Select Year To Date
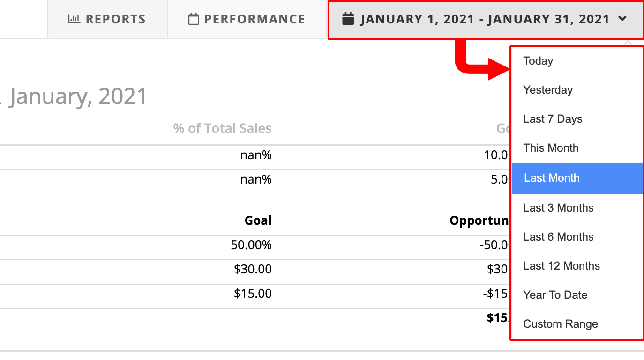 tap(555, 294)
